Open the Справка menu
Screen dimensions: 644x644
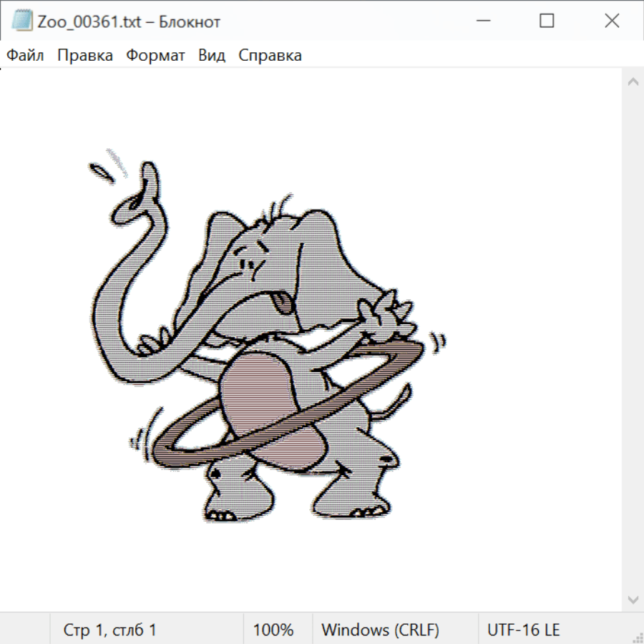(270, 55)
